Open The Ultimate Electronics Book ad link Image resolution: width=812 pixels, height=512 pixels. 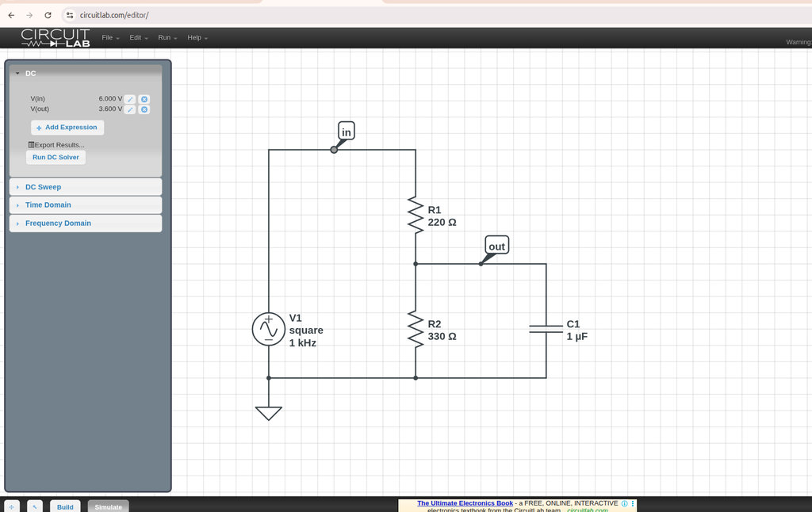click(x=465, y=503)
